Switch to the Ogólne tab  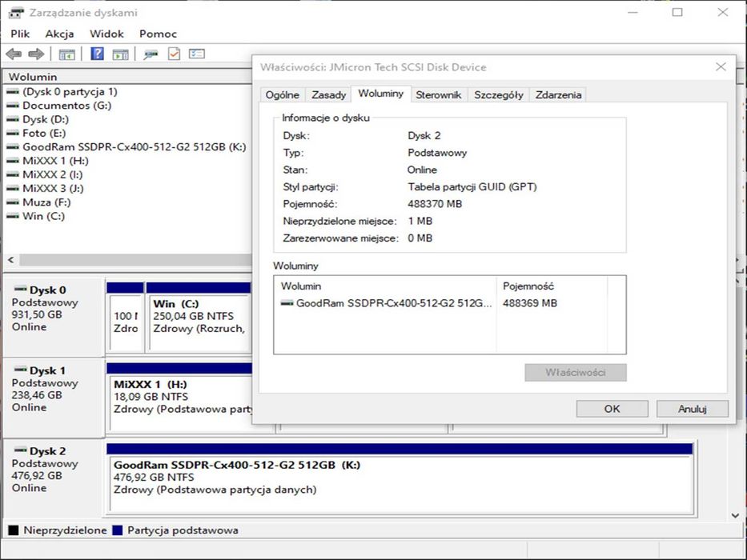[x=283, y=94]
